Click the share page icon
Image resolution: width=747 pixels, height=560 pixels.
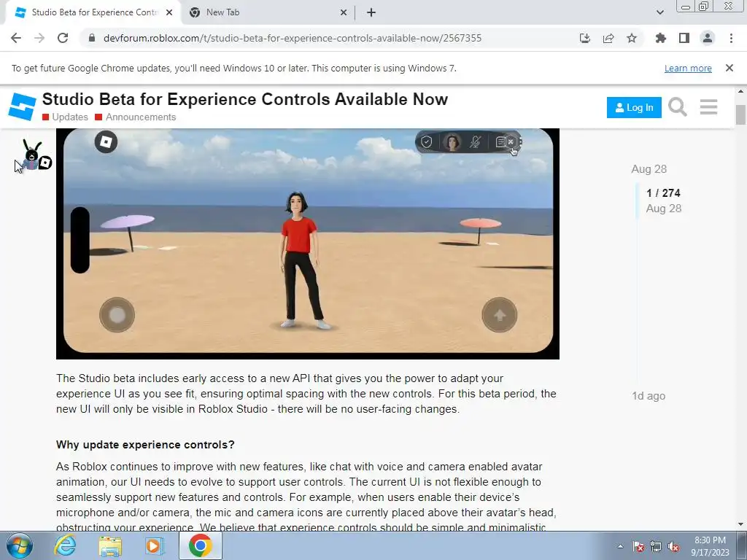tap(608, 38)
